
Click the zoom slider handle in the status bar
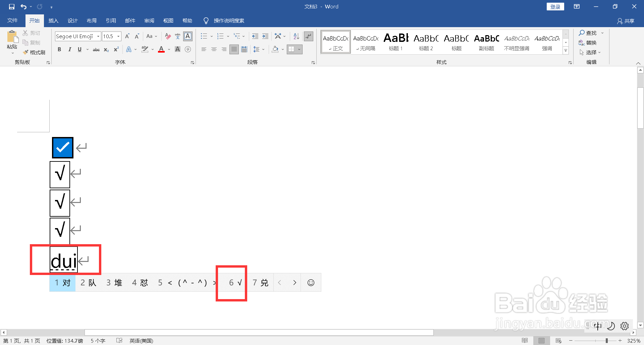(606, 341)
